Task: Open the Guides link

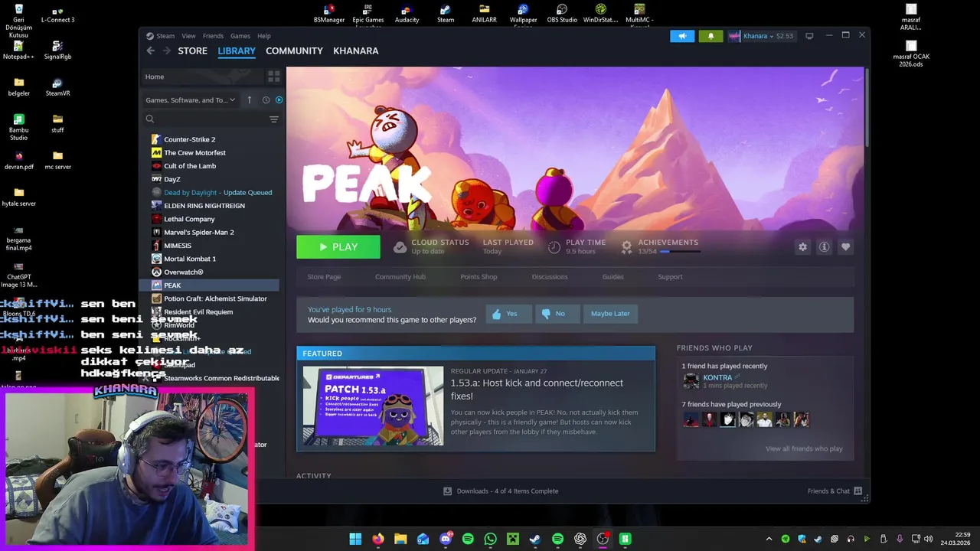Action: point(612,277)
